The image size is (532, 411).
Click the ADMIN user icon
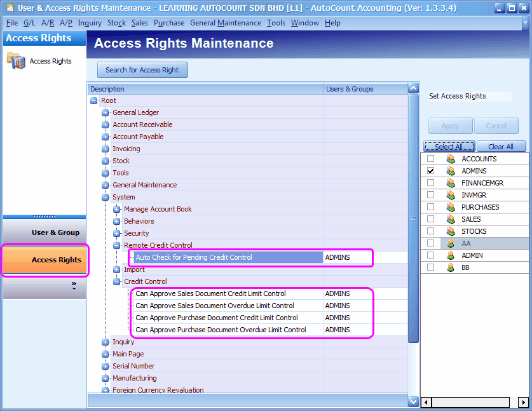[451, 255]
